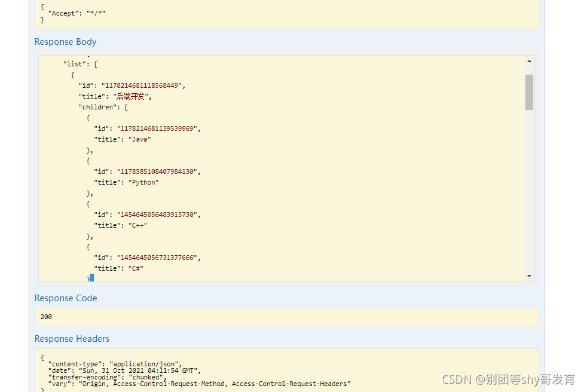Click the Response Body heading
The image size is (584, 392).
point(66,42)
